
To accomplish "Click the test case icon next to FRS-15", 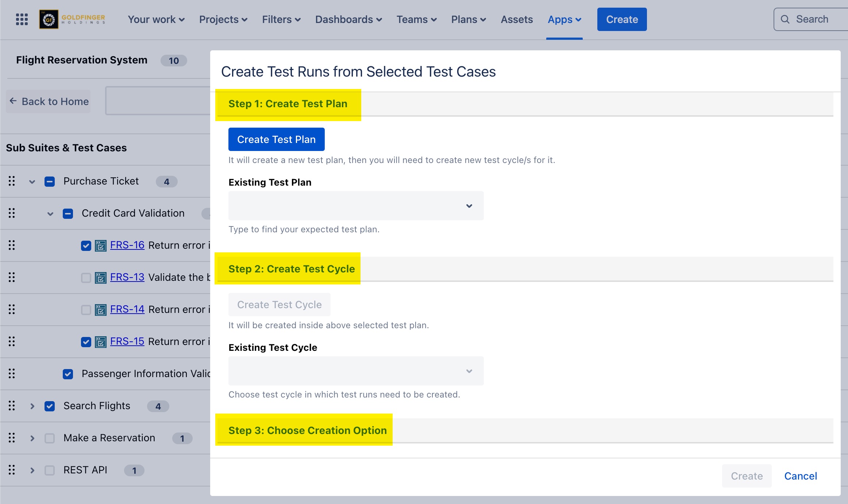I will [x=100, y=341].
